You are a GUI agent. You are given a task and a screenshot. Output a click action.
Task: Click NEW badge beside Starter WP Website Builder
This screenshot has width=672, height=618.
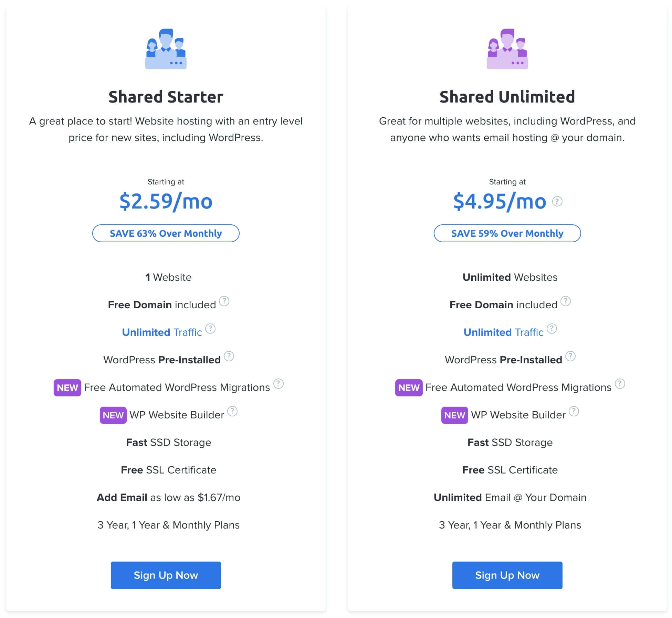click(113, 415)
